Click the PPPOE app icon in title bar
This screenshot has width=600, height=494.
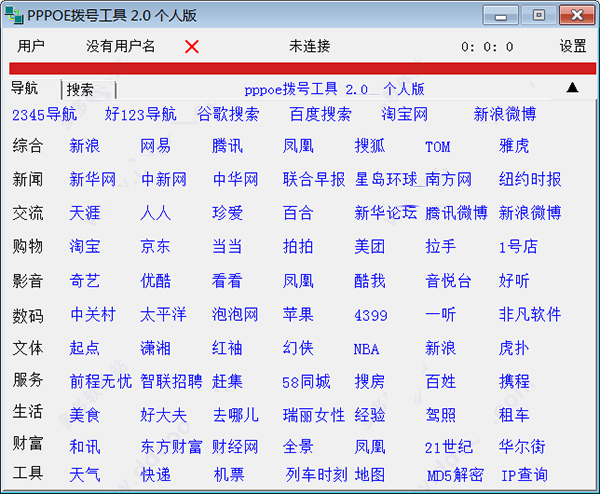click(x=12, y=14)
